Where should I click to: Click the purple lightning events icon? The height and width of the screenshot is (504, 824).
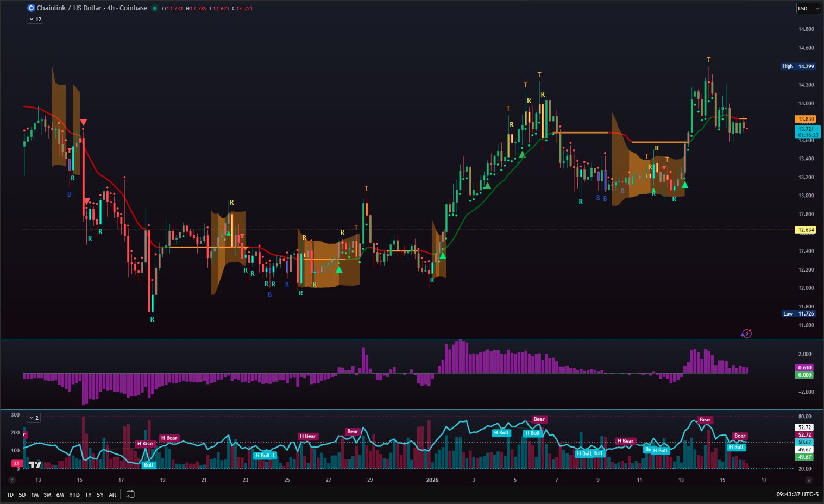[746, 333]
